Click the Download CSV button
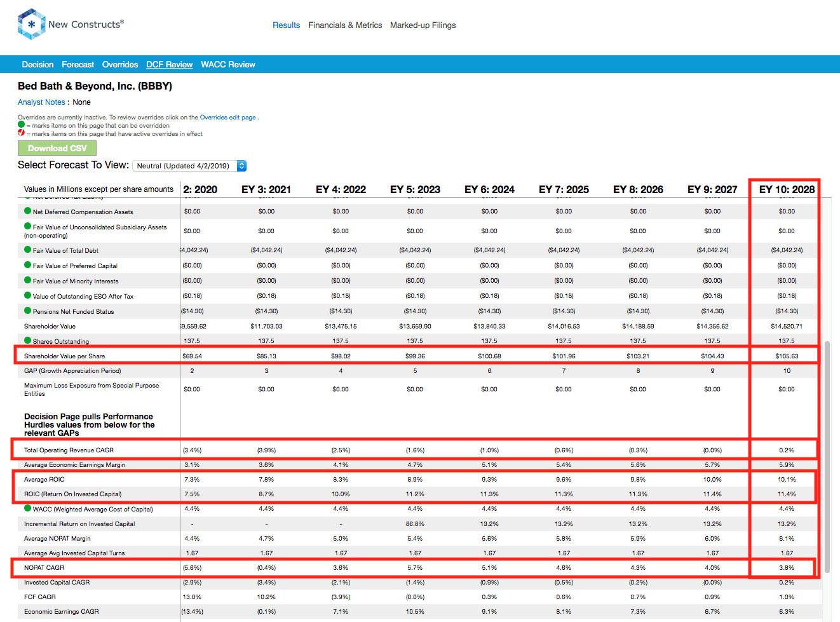Viewport: 840px width, 622px height. (57, 148)
